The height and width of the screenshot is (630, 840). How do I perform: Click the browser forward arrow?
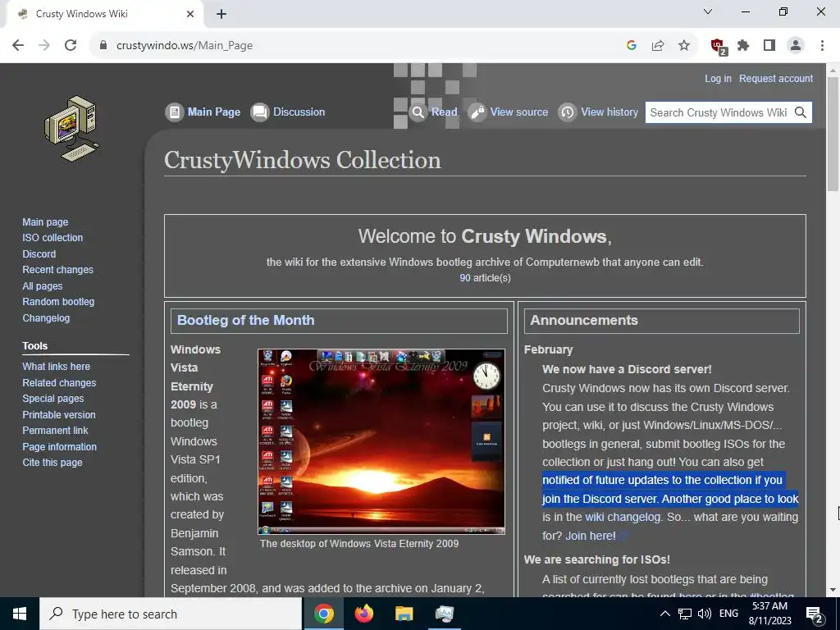pyautogui.click(x=44, y=46)
